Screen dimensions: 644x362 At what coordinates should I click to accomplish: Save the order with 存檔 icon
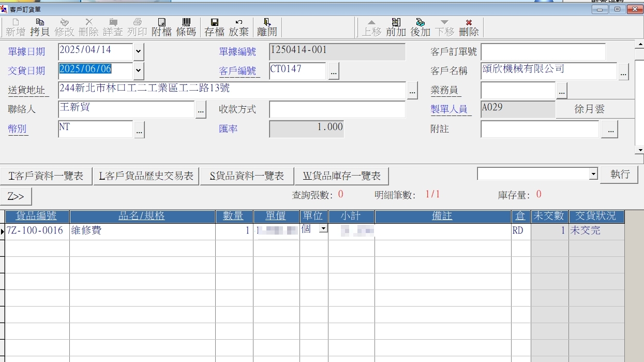(x=214, y=27)
